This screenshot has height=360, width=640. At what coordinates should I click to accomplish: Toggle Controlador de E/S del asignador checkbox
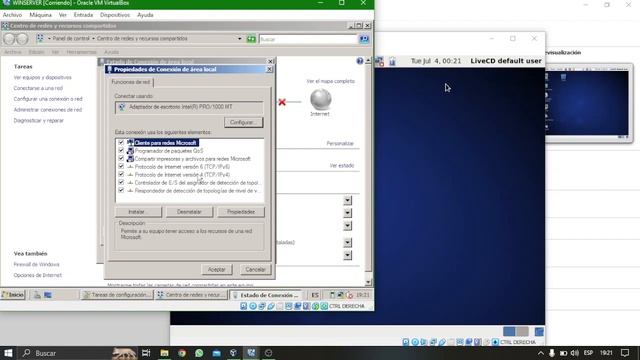click(x=121, y=182)
